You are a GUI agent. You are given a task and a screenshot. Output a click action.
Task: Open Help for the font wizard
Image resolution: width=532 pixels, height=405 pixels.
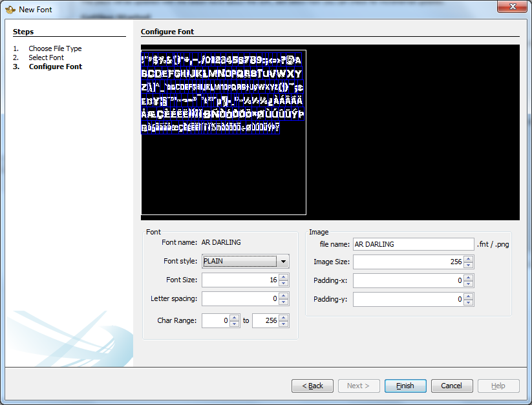coord(498,386)
